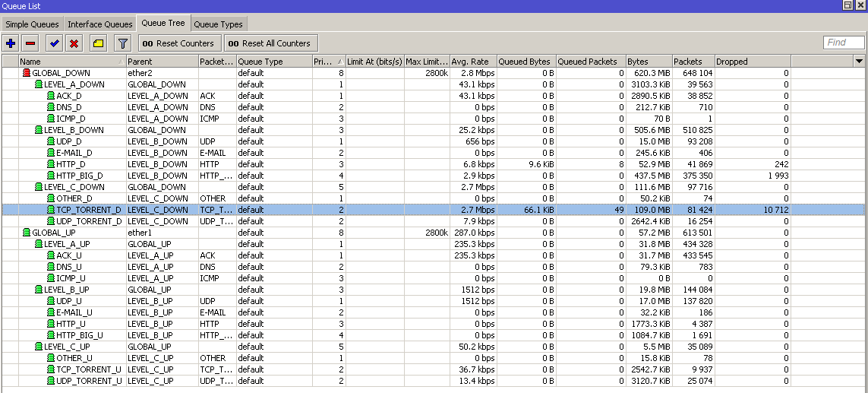Click the green icon beside LEVEL_A_UP
This screenshot has height=393, width=868.
(38, 244)
